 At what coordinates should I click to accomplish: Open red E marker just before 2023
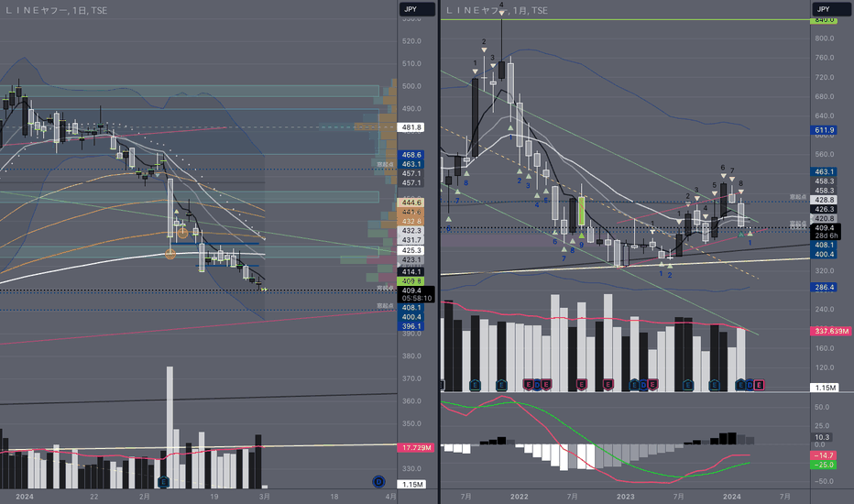(x=608, y=385)
